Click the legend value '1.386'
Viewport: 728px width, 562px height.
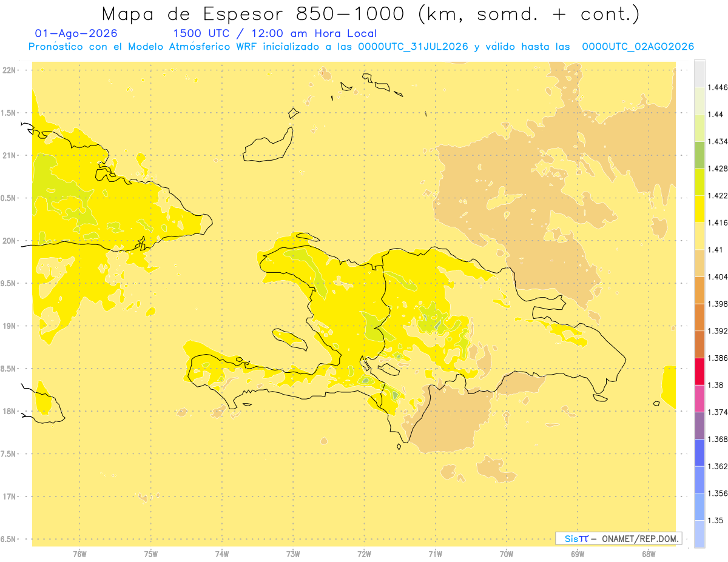click(x=717, y=358)
